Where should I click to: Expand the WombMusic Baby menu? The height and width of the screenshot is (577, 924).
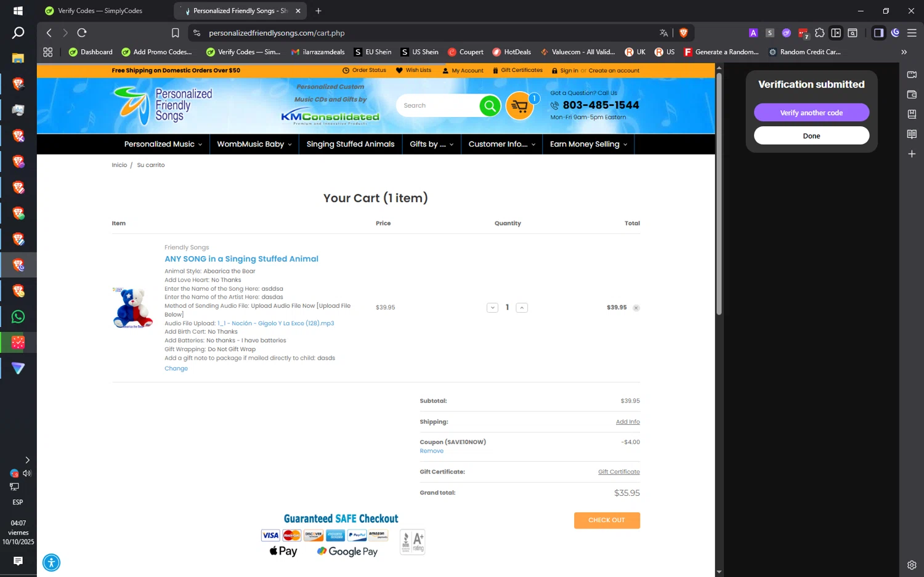pyautogui.click(x=254, y=144)
